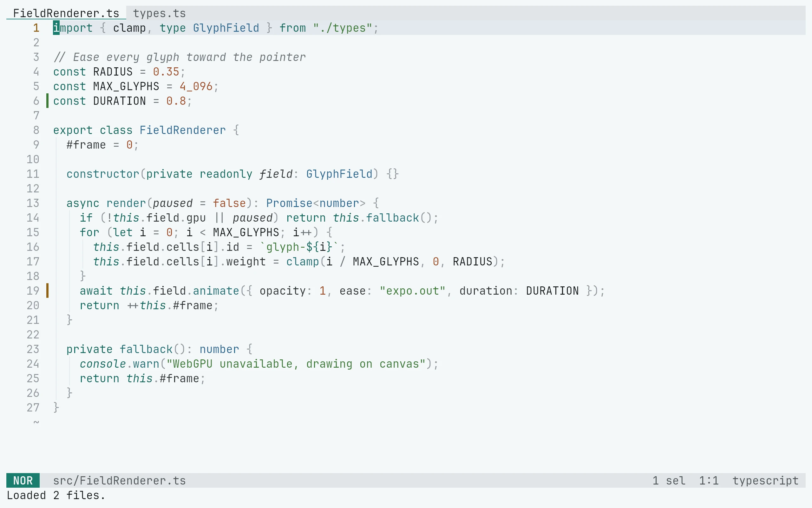Click the green added-line gutter mark on line 6
The height and width of the screenshot is (508, 812).
tap(47, 101)
